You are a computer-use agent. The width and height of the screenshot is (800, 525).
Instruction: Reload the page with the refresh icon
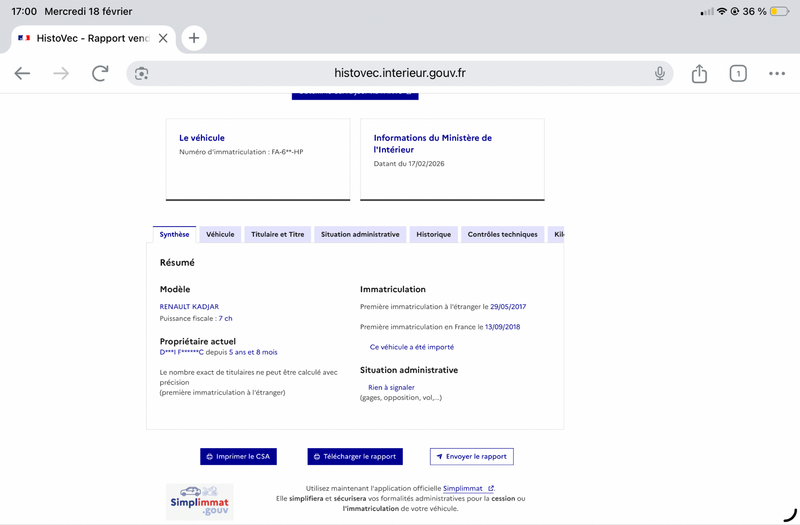(x=100, y=73)
